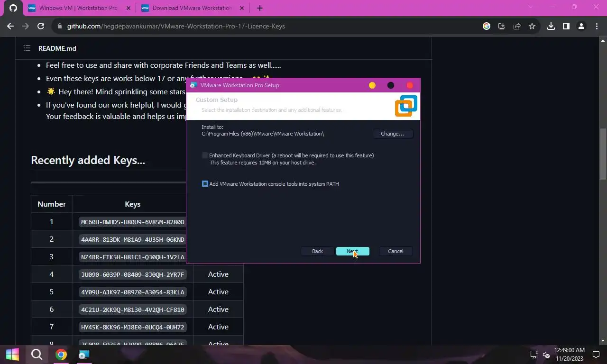
Task: Click the network tray icon
Action: (x=534, y=355)
